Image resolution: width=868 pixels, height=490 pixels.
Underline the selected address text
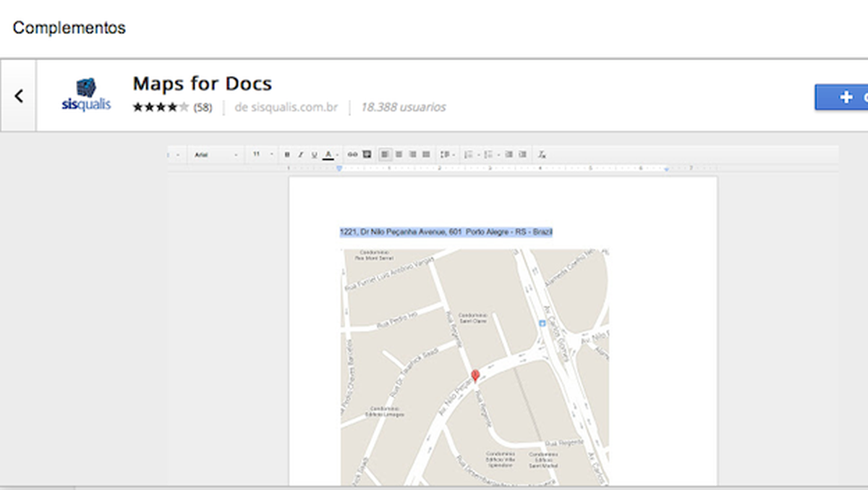tap(313, 154)
